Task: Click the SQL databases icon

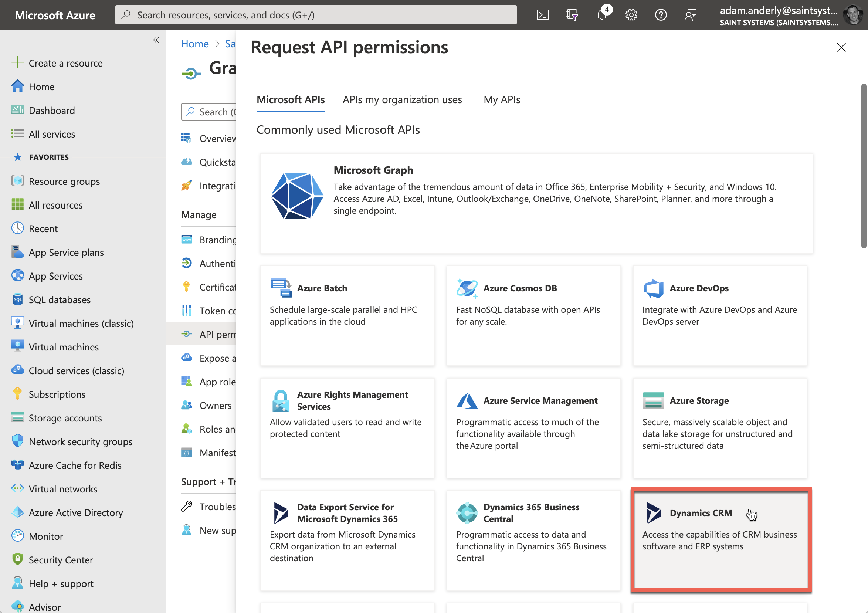Action: 17,299
